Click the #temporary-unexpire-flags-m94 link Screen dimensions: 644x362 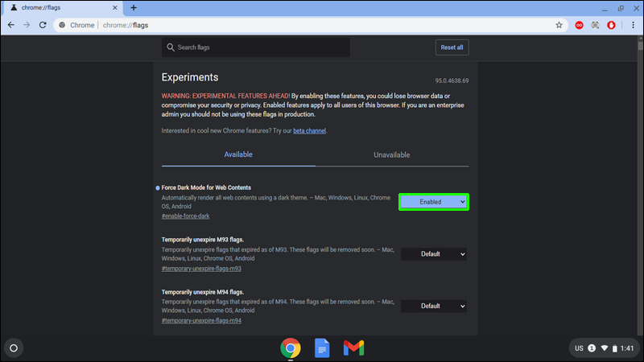(x=201, y=320)
